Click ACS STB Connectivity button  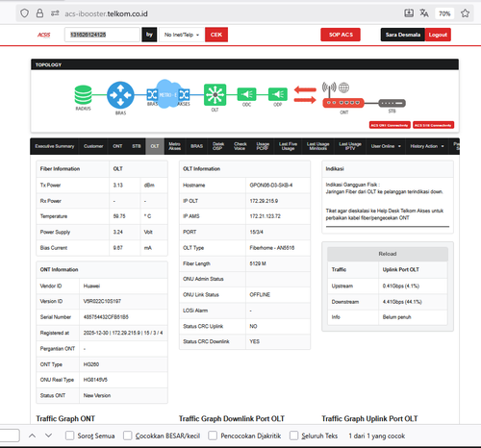[433, 125]
